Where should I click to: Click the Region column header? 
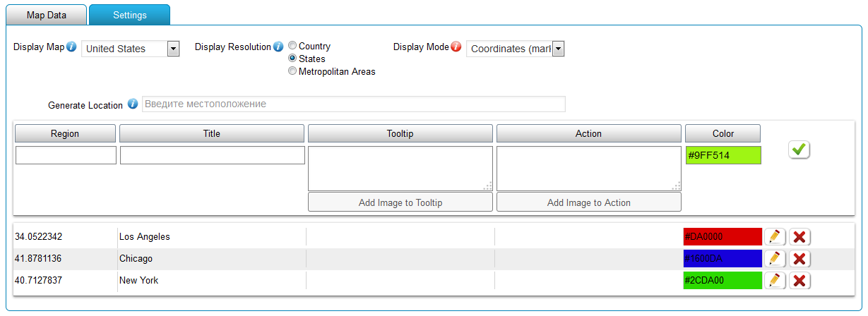click(65, 134)
